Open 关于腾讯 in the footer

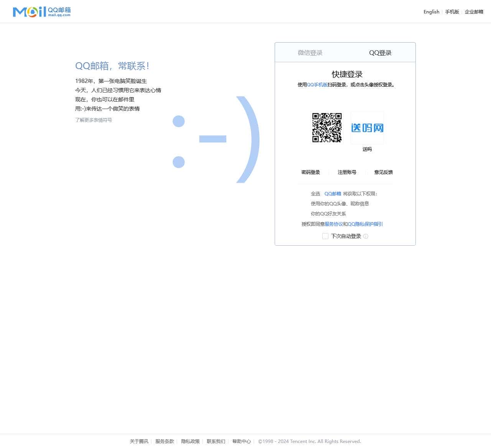point(139,441)
